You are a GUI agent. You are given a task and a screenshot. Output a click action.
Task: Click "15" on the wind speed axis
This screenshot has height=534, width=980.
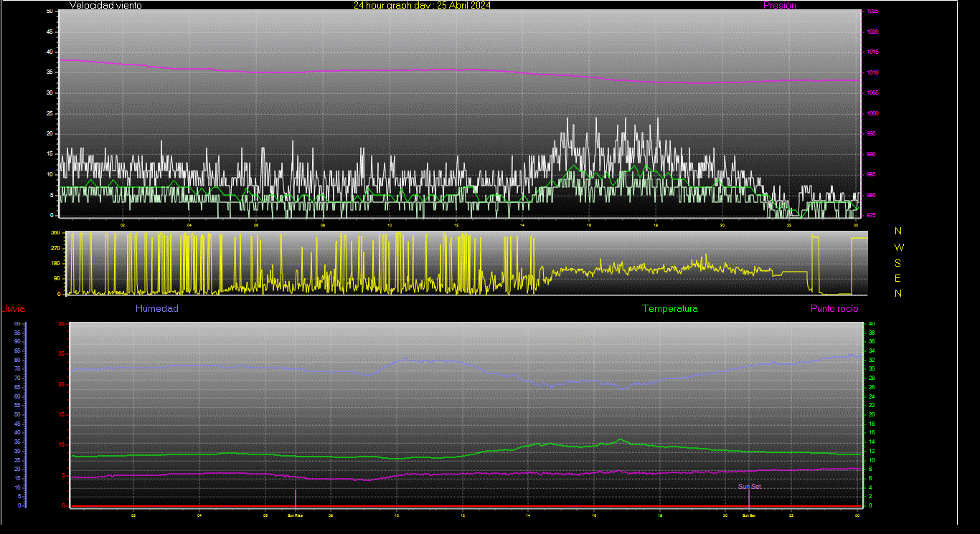coord(50,154)
